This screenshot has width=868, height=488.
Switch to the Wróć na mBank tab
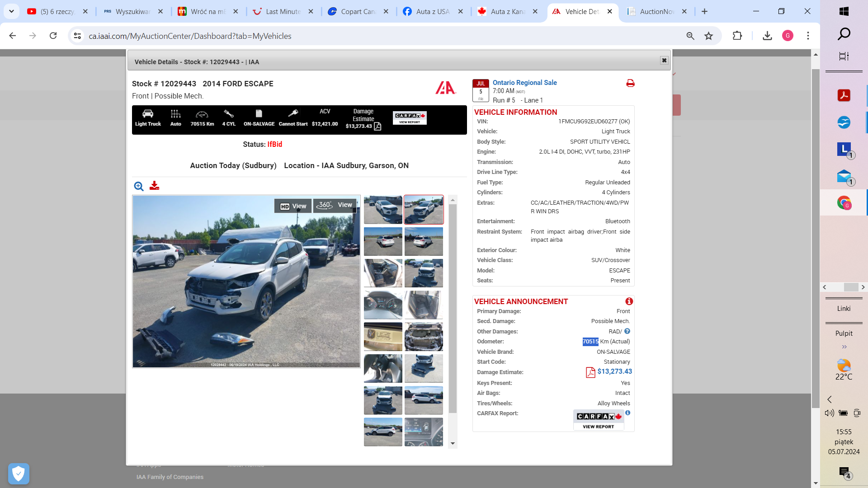point(208,12)
